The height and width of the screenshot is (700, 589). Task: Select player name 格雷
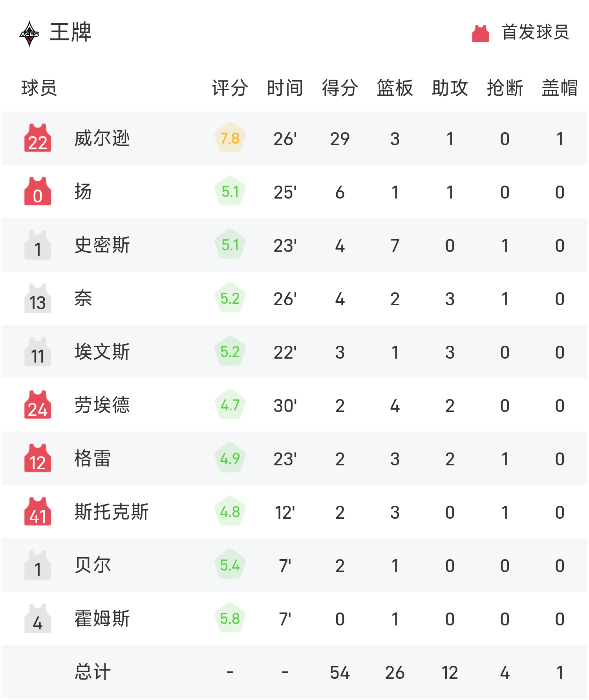(x=93, y=459)
